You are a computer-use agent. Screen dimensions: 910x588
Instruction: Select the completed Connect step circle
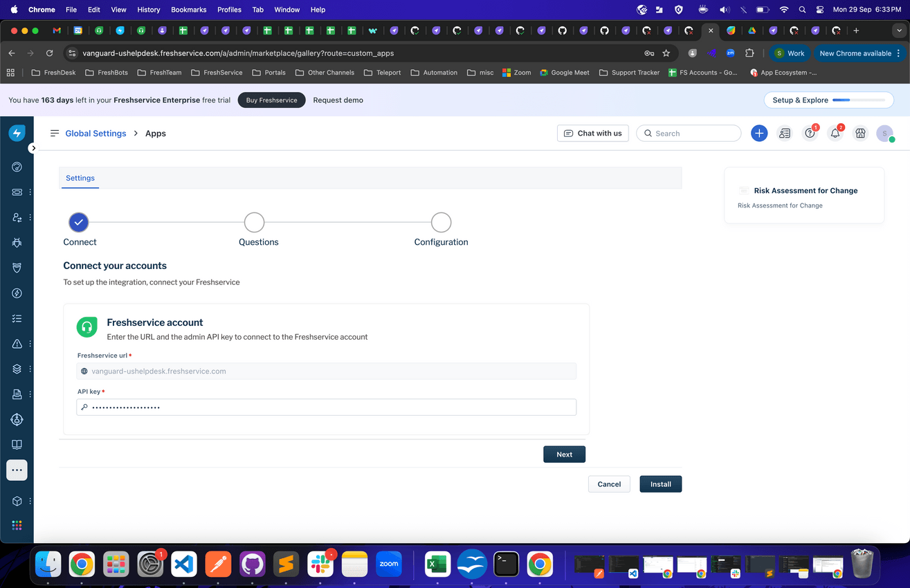78,222
